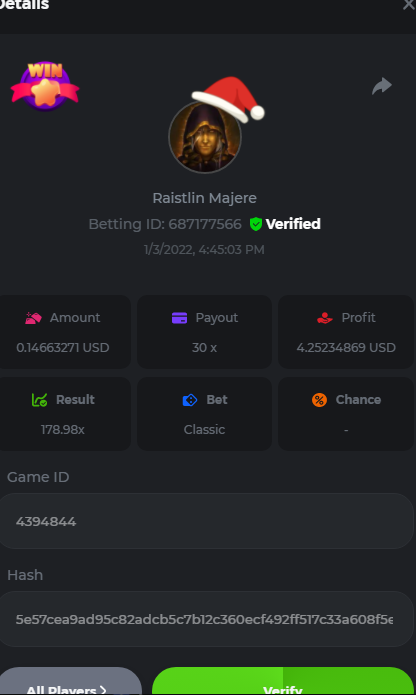
Task: Open Raistlin Majere's avatar picture
Action: point(205,137)
